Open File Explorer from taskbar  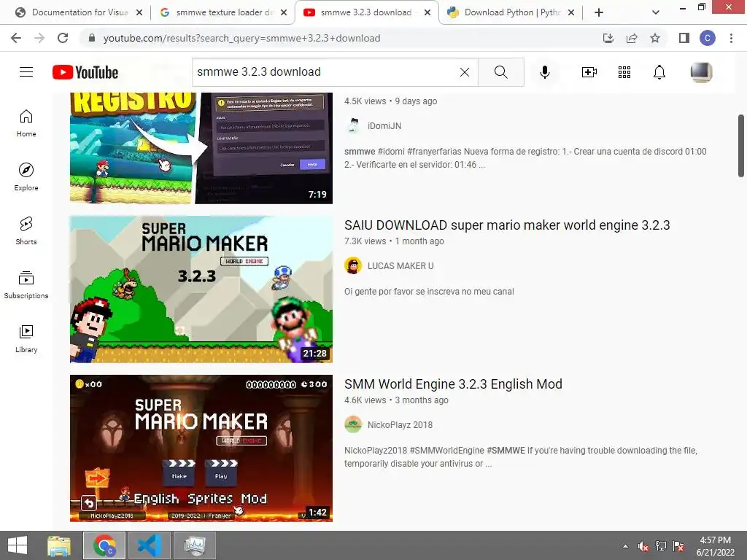(x=59, y=545)
